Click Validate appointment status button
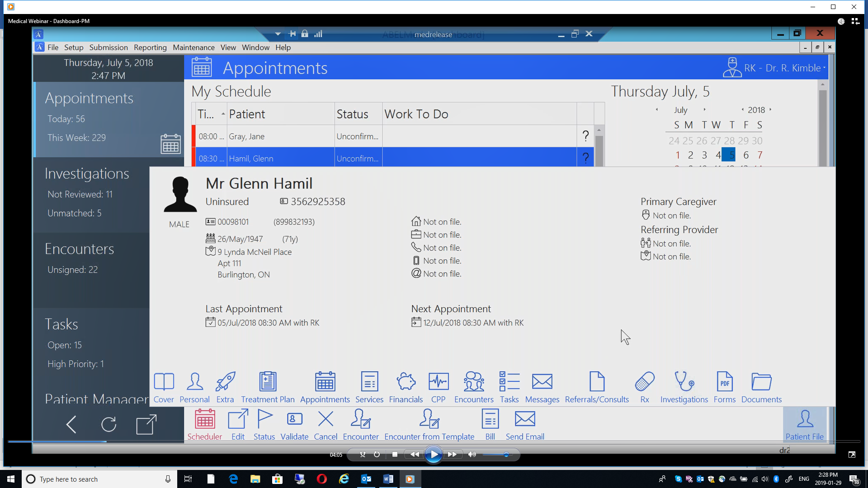The image size is (868, 488). 294,424
